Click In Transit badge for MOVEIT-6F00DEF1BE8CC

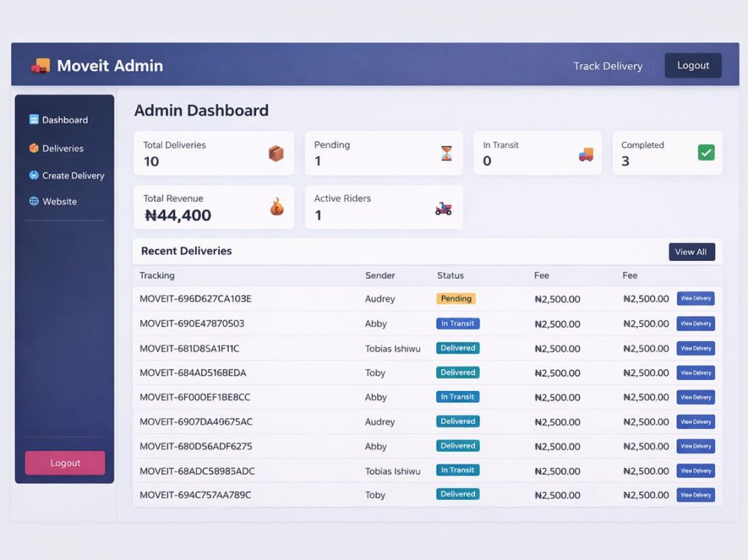[x=458, y=397]
